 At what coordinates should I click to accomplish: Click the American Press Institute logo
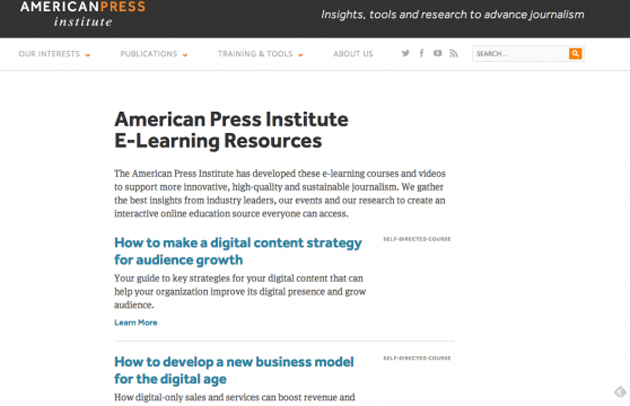click(83, 14)
